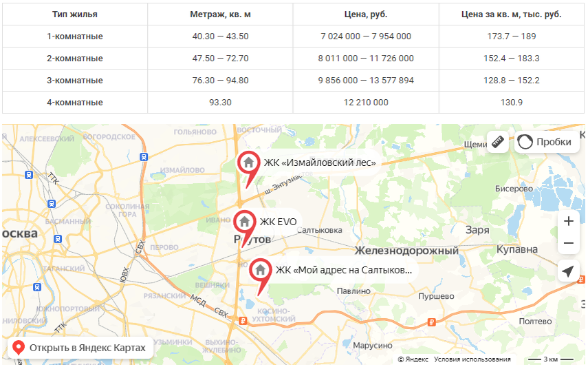This screenshot has height=367, width=588.
Task: Click Цена за кв. м, тыс. руб. header
Action: point(512,14)
